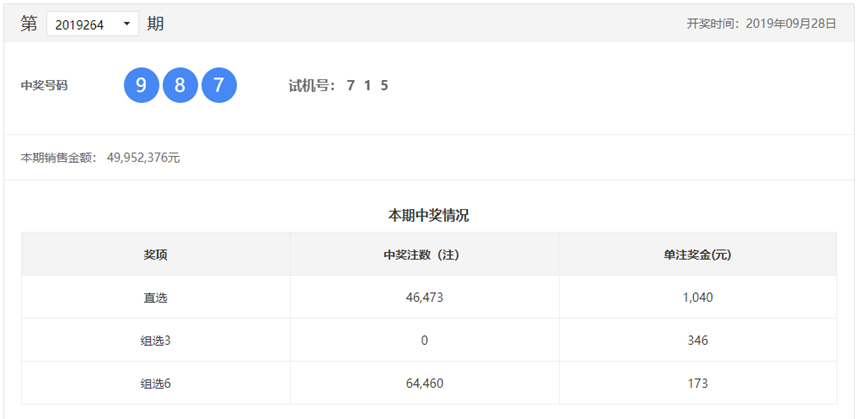Click the blue ball showing number 8

click(x=180, y=85)
